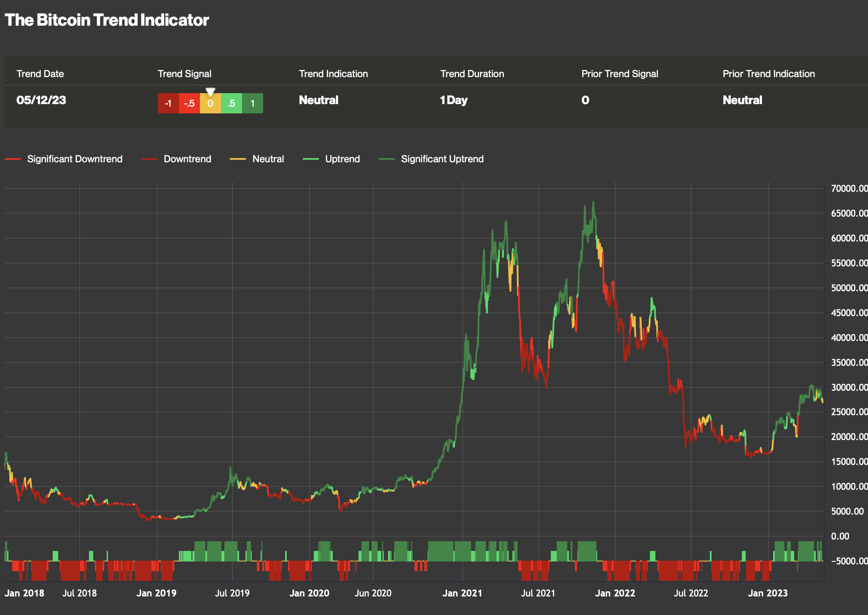The image size is (868, 615).
Task: Click the Prior Trend Indication header
Action: click(x=768, y=74)
